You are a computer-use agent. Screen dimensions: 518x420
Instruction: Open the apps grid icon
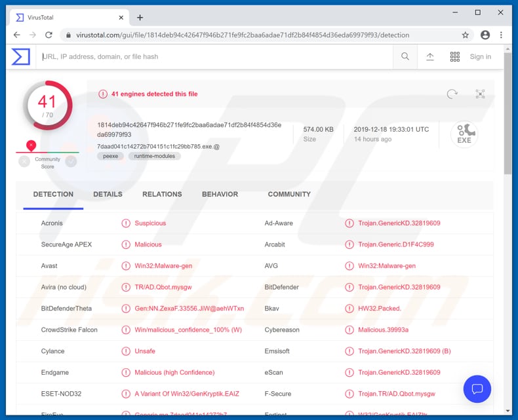pyautogui.click(x=455, y=56)
